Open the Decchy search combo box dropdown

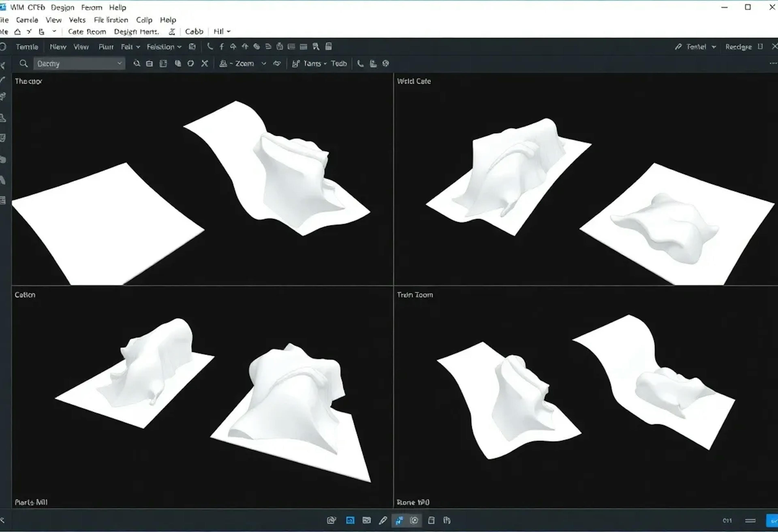[x=120, y=63]
